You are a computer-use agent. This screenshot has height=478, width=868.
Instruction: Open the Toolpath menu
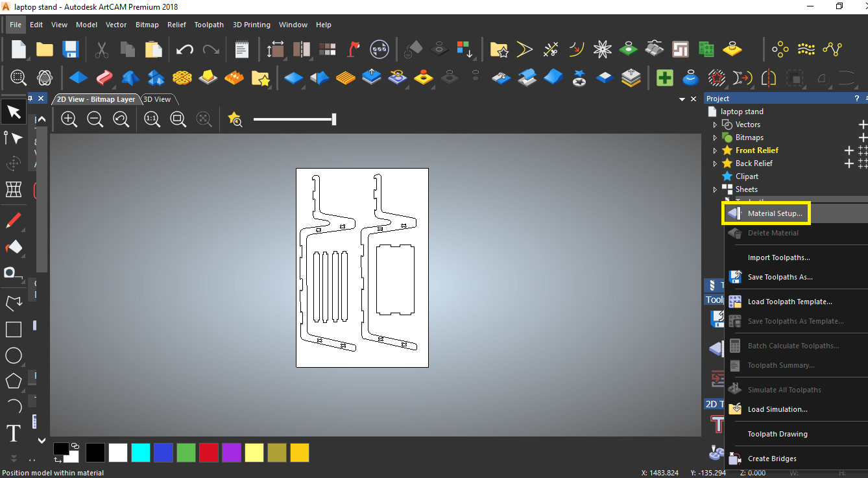[209, 25]
